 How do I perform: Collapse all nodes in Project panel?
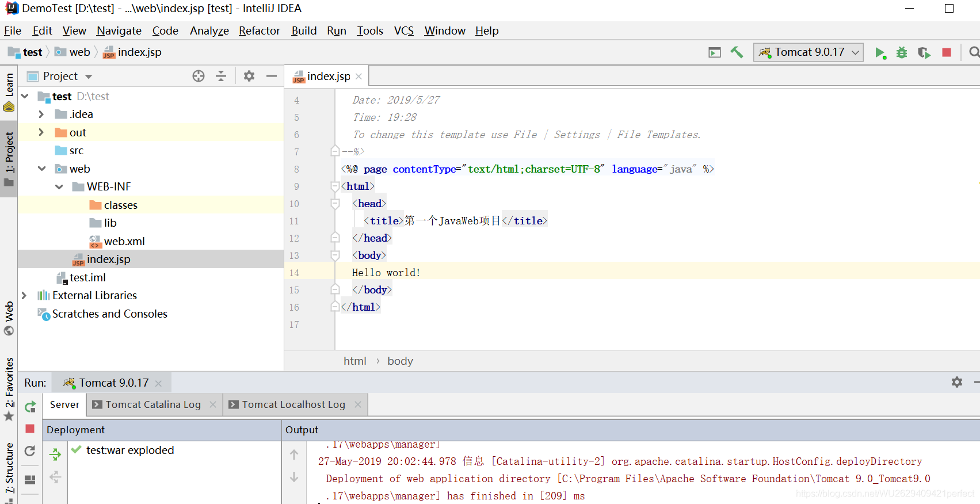tap(221, 76)
